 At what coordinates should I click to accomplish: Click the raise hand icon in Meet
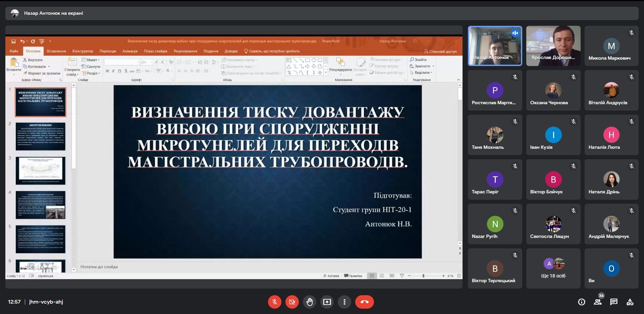coord(310,302)
